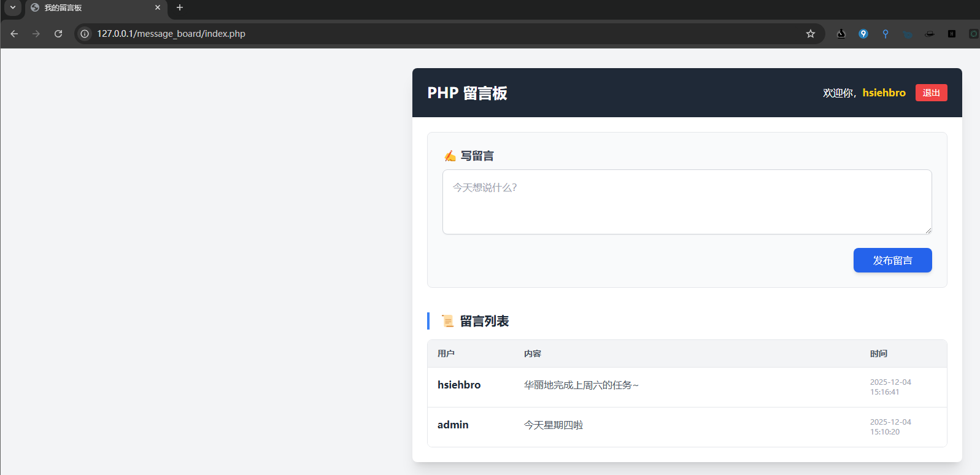Open the blue circle map-pin extension
980x475 pixels.
tap(863, 34)
